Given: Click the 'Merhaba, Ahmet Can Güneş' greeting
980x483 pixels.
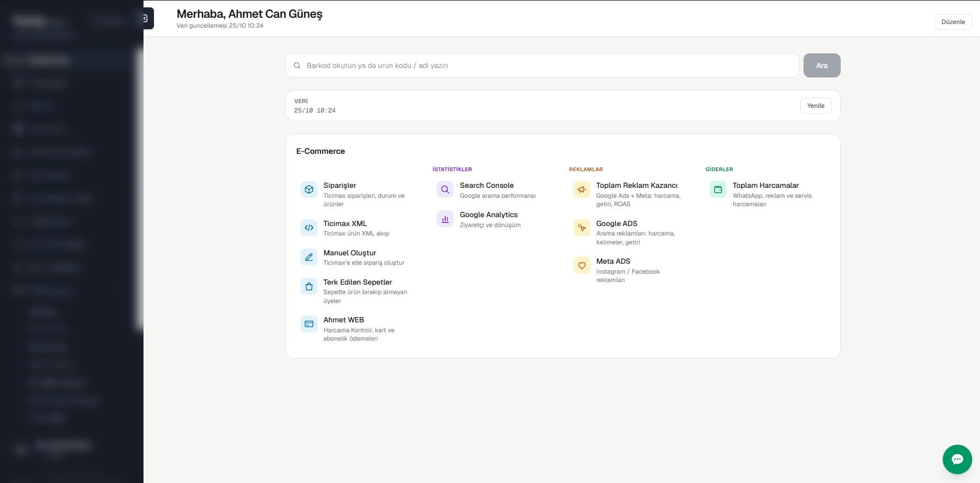Looking at the screenshot, I should pyautogui.click(x=249, y=14).
